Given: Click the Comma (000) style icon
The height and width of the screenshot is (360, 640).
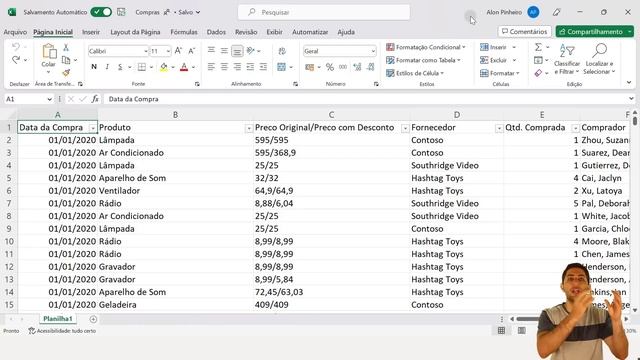Looking at the screenshot, I should coord(343,67).
